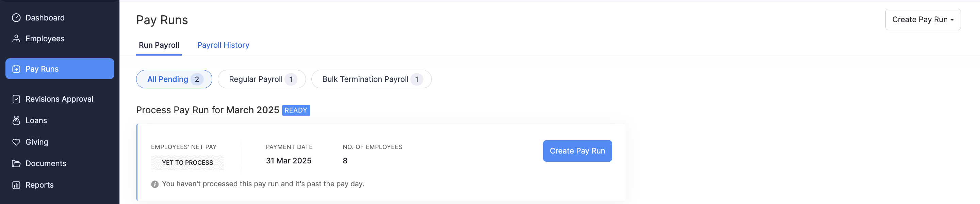This screenshot has height=204, width=980.
Task: Click the Giving heart icon
Action: (16, 142)
